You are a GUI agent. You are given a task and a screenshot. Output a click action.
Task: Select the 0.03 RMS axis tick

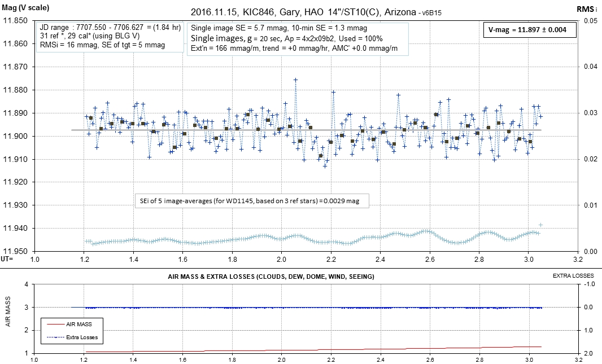click(x=591, y=113)
